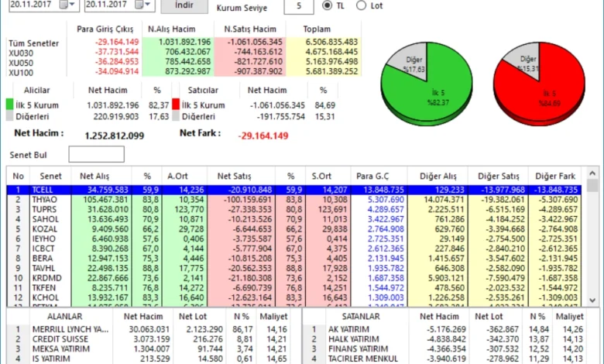Click the Net Lot header in SATANLAR table
The image size is (604, 364).
point(489,317)
